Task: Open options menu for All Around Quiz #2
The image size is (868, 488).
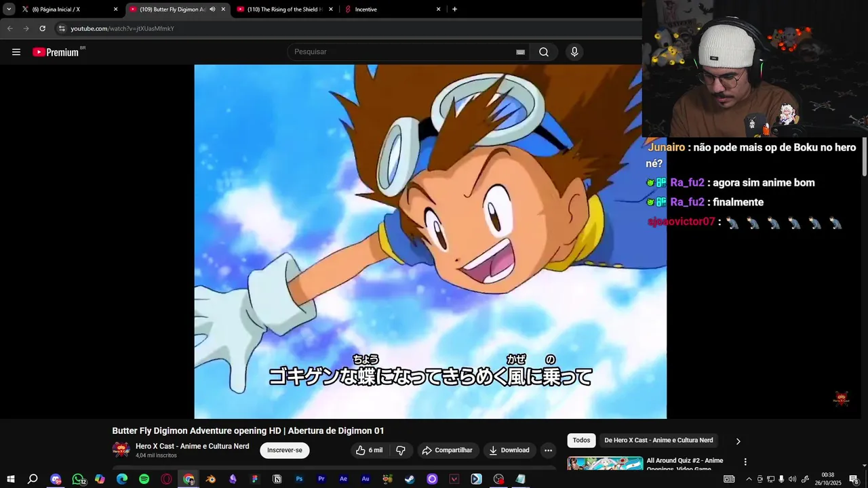Action: (745, 462)
